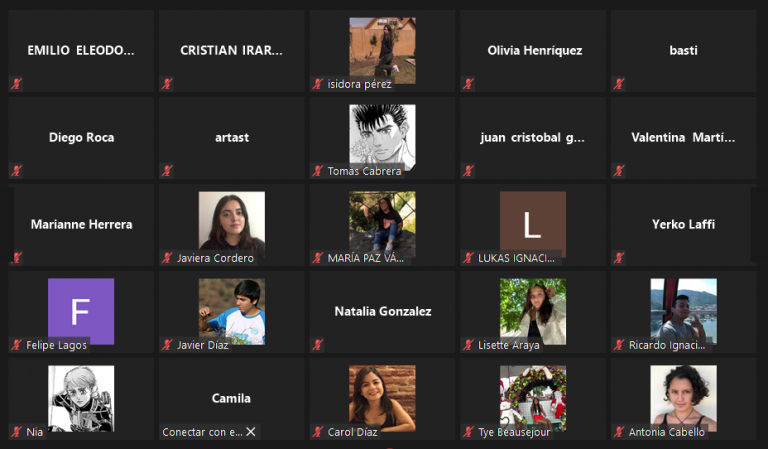This screenshot has width=768, height=449.
Task: Dismiss the 'Conectar con e...' notice
Action: click(x=251, y=431)
